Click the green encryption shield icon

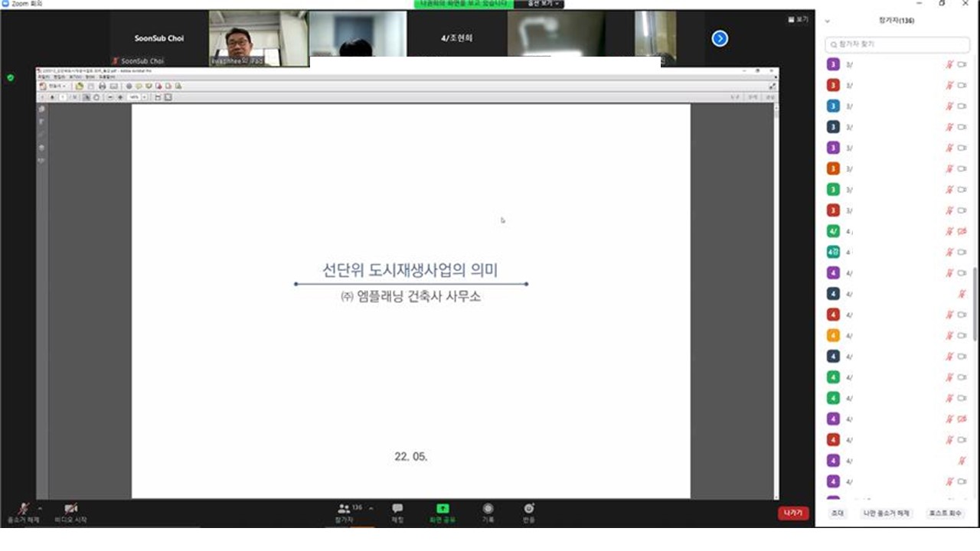[10, 77]
